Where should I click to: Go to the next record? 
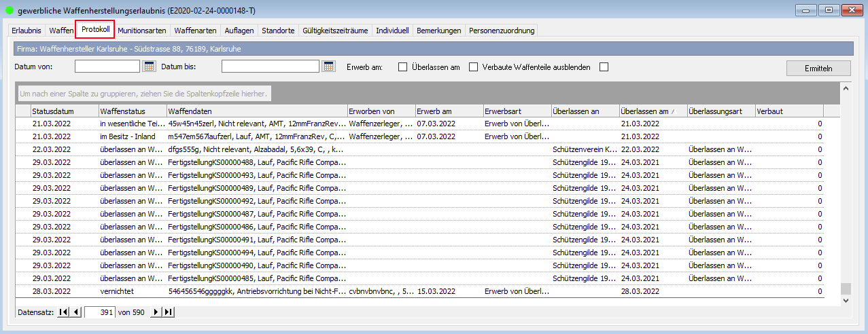(x=156, y=312)
